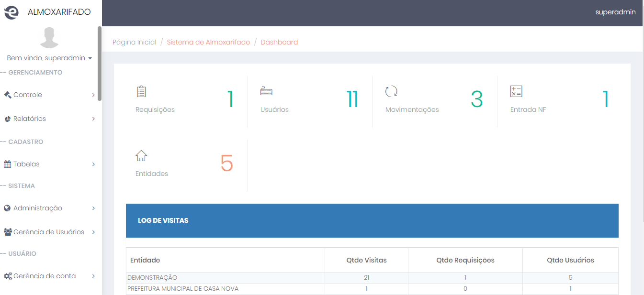
Task: Click the house icon on Entidades card
Action: 141,155
